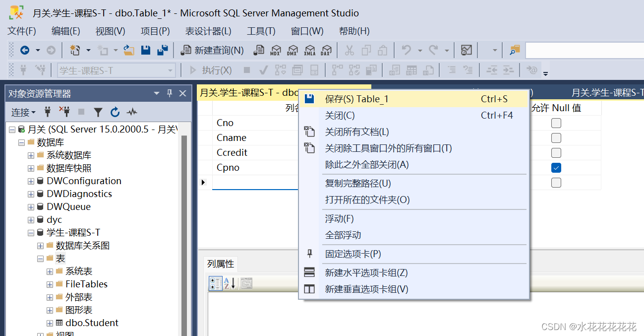The height and width of the screenshot is (336, 644).
Task: Click the Save All toolbar icon
Action: 162,50
